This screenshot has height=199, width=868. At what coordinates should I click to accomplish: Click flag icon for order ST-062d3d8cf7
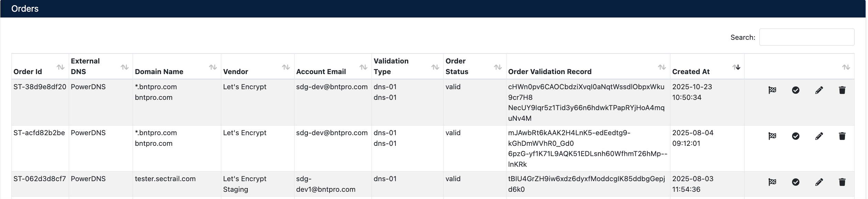[772, 182]
